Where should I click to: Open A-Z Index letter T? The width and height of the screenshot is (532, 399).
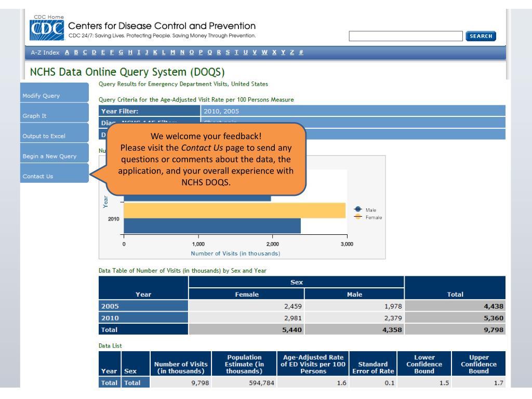(x=236, y=52)
